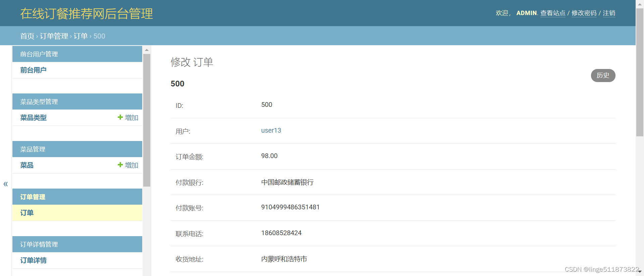Image resolution: width=644 pixels, height=276 pixels.
Task: Click the ADMIN username in header
Action: point(527,13)
